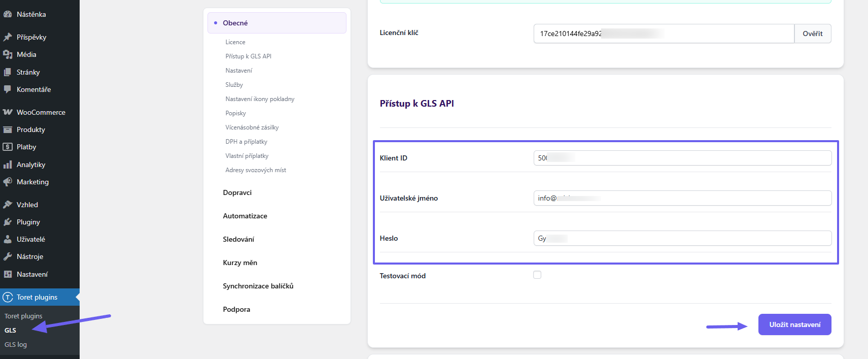Open the Dopravci settings section
The image size is (868, 359).
237,192
